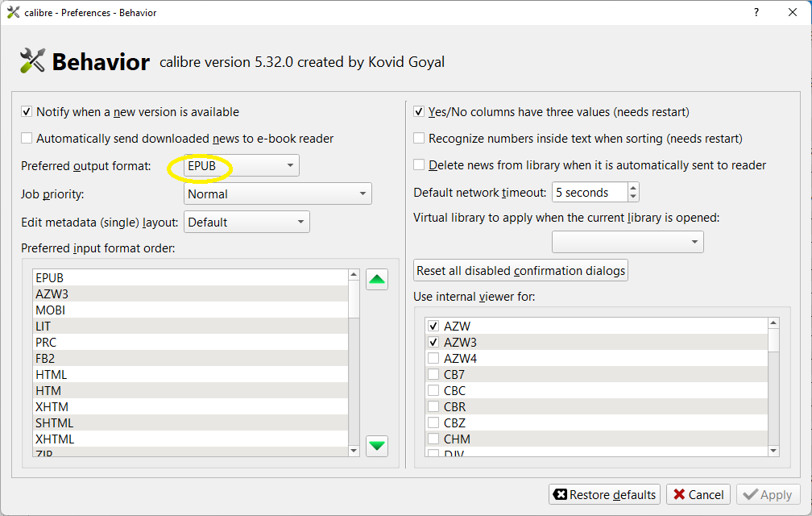Decrease the network timeout with down spinner arrow
The width and height of the screenshot is (812, 516).
633,198
